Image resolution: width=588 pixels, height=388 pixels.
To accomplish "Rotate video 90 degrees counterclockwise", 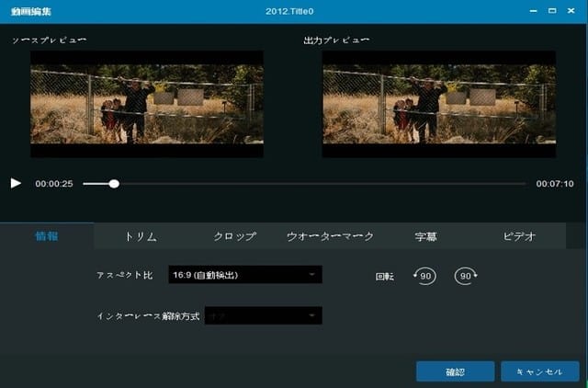I will point(424,276).
